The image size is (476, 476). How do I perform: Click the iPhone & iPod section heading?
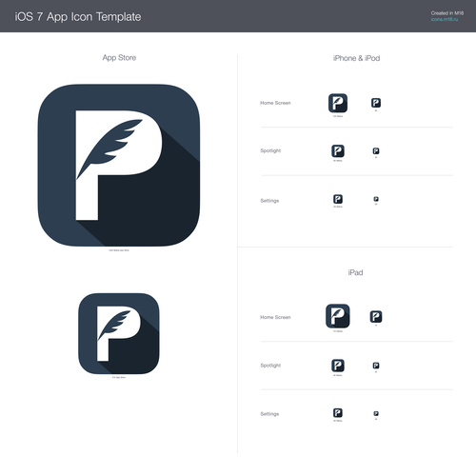tap(356, 58)
